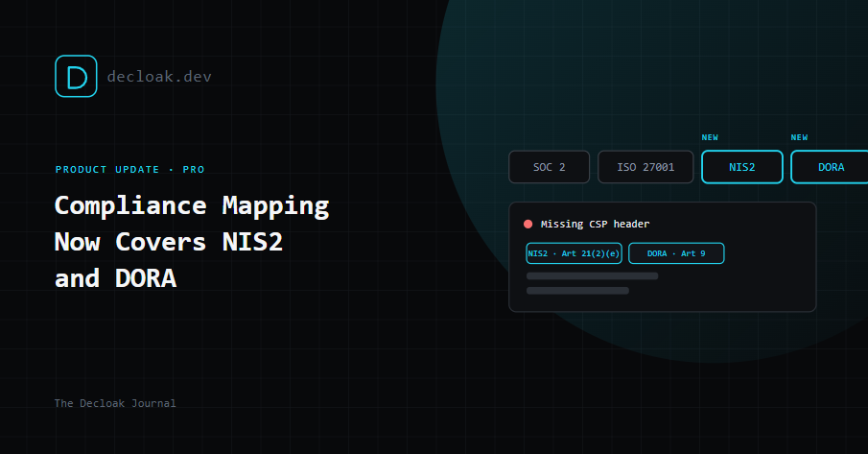Click the DORA · Art 9 tag

pos(676,253)
